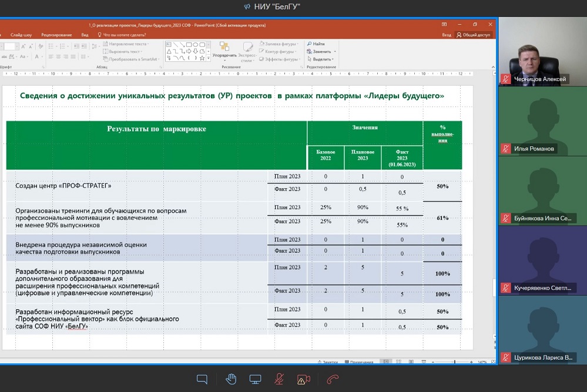Toggle the camera with warning icon
587x392 pixels.
point(303,380)
